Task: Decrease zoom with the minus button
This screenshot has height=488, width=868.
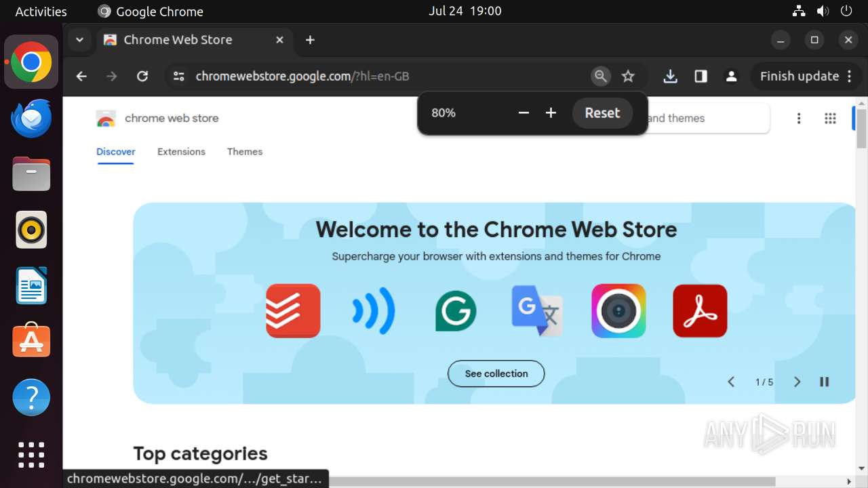Action: coord(524,113)
